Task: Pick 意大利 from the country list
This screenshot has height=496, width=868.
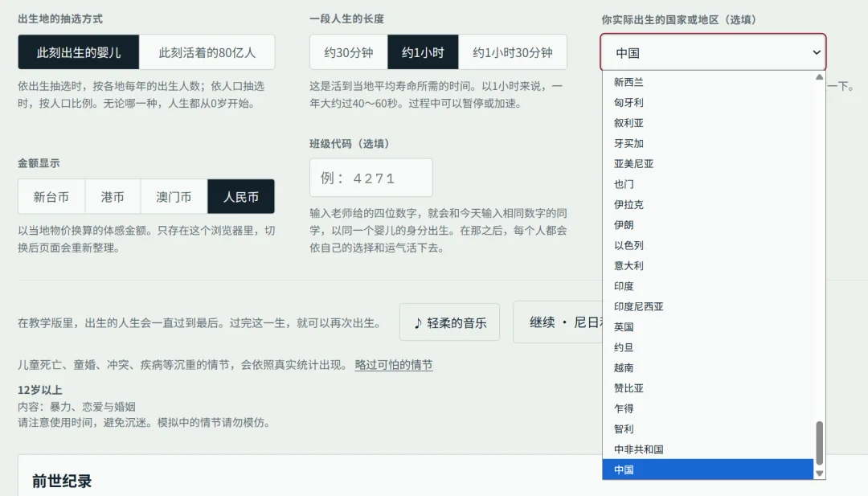Action: [x=708, y=266]
